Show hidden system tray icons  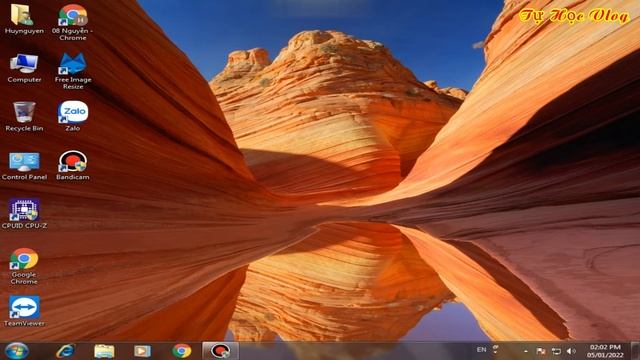[x=526, y=351]
